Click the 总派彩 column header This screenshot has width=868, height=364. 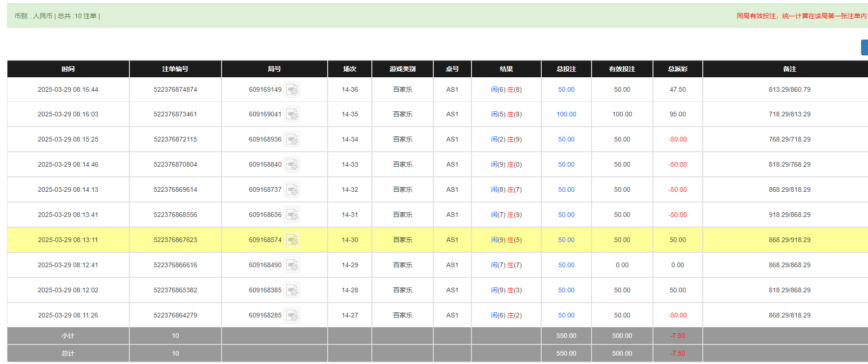tap(677, 69)
